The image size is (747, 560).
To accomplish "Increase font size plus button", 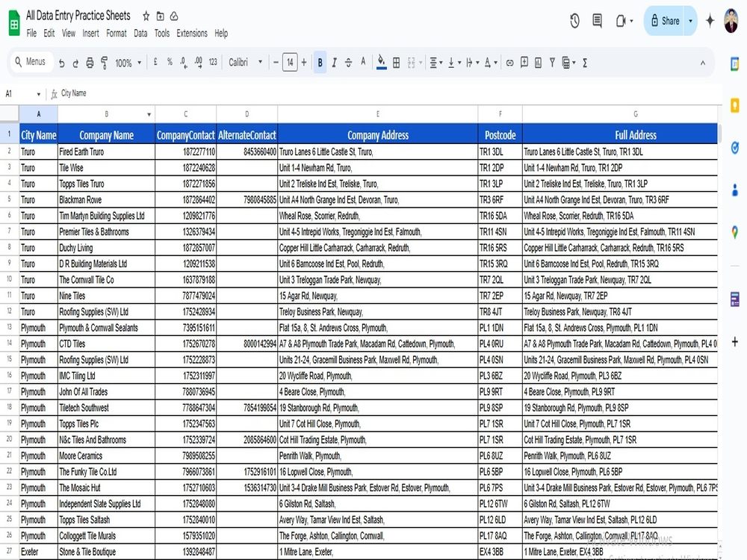I will 304,63.
